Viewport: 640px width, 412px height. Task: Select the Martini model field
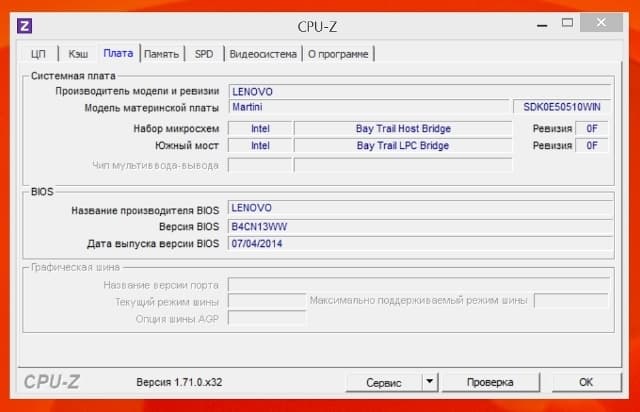click(x=369, y=107)
